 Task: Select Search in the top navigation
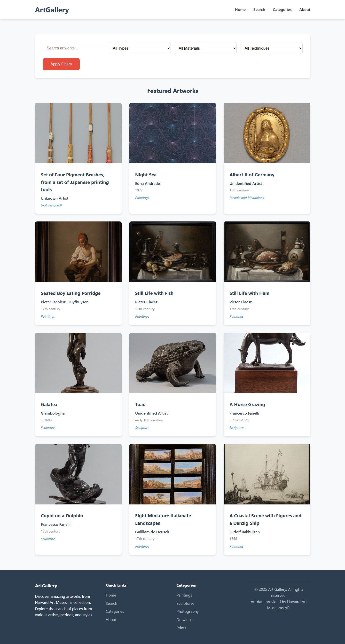tap(259, 9)
